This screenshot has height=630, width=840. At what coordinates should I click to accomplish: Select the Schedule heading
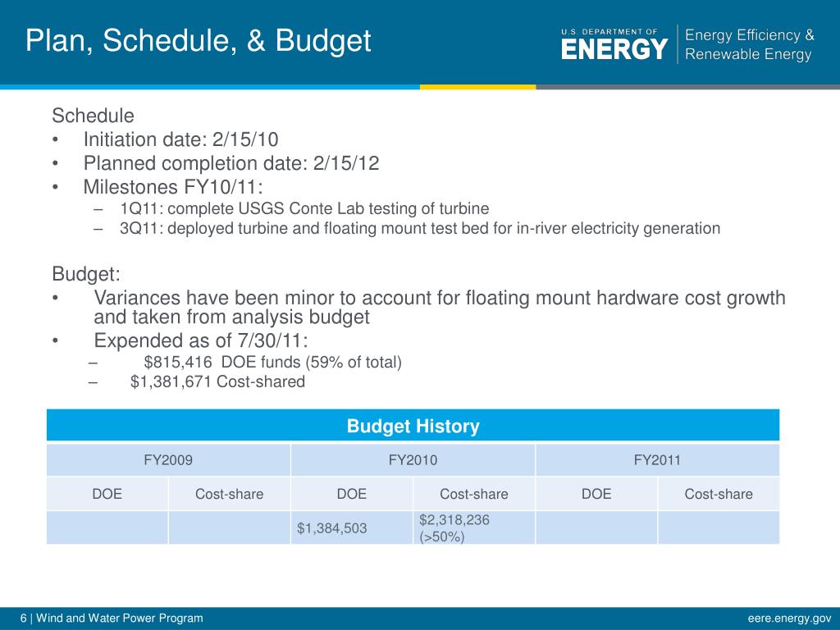[93, 116]
